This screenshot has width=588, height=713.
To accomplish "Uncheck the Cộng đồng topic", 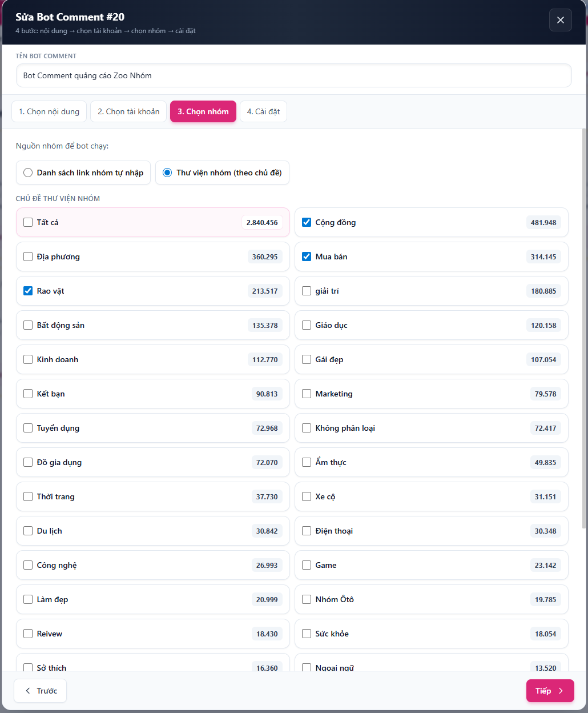I will pos(307,222).
